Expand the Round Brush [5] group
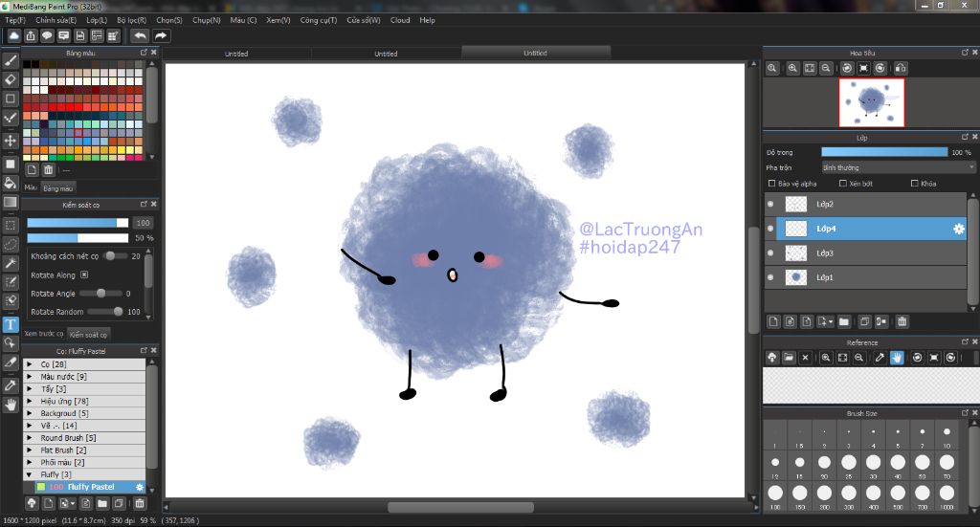Image resolution: width=980 pixels, height=527 pixels. click(30, 438)
